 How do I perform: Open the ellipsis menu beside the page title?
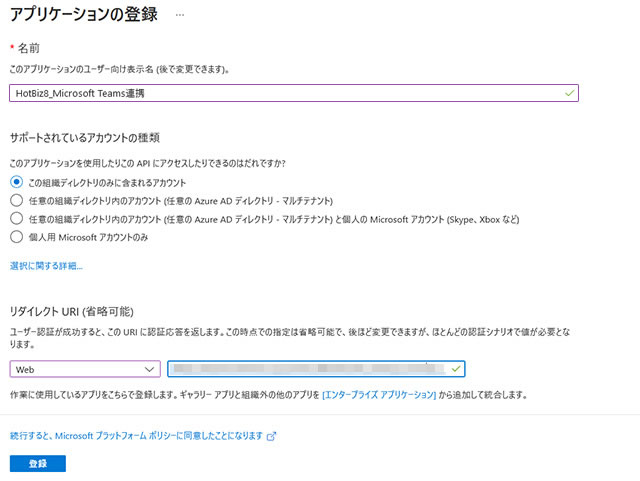180,15
